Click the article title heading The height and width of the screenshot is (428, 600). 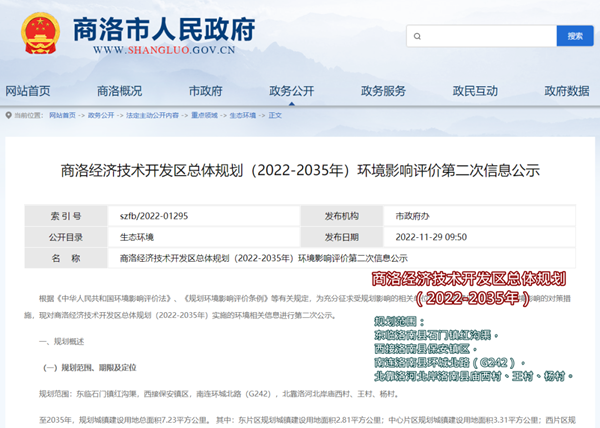pos(299,171)
